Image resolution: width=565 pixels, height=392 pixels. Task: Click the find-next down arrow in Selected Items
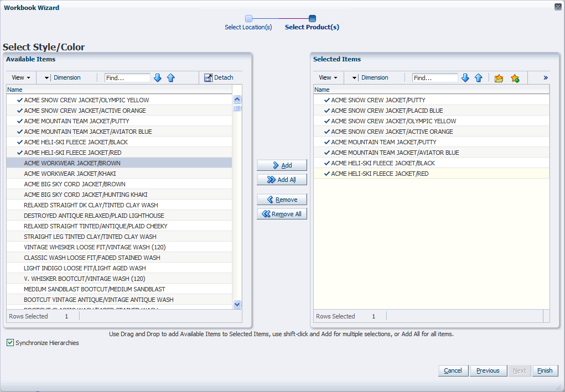[465, 78]
